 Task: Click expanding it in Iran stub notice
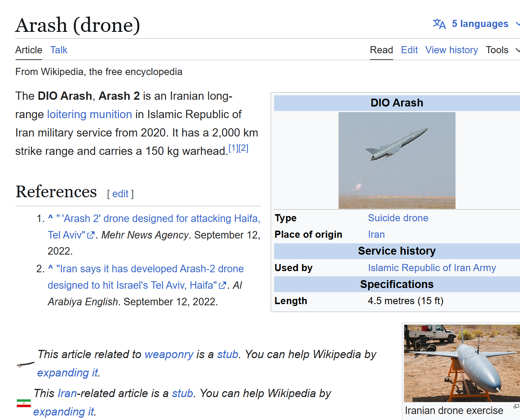coord(64,412)
